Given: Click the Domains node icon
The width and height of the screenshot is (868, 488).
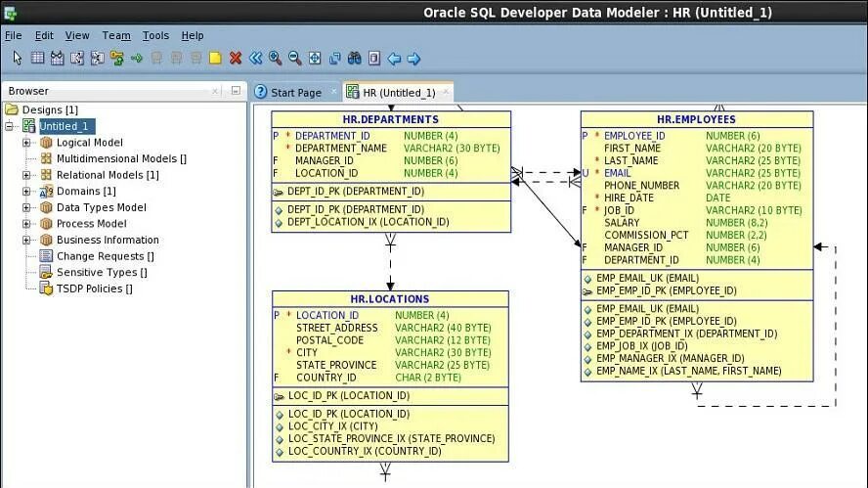Looking at the screenshot, I should pyautogui.click(x=47, y=191).
